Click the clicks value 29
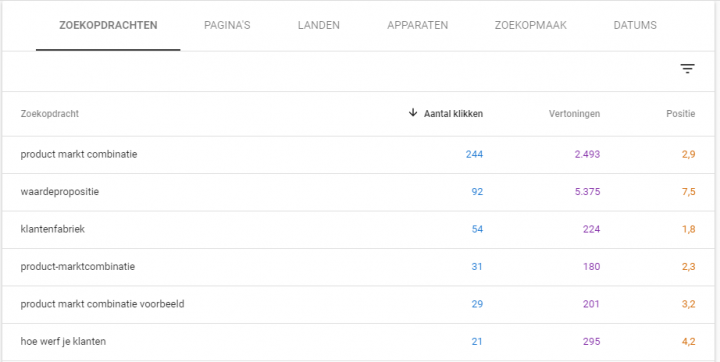The image size is (720, 362). (477, 304)
